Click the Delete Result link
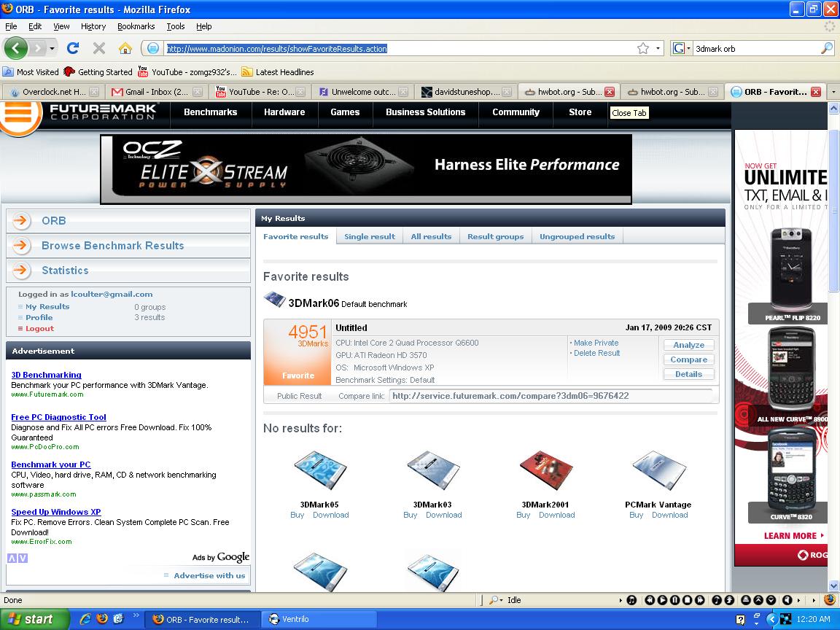Image resolution: width=840 pixels, height=630 pixels. 596,353
